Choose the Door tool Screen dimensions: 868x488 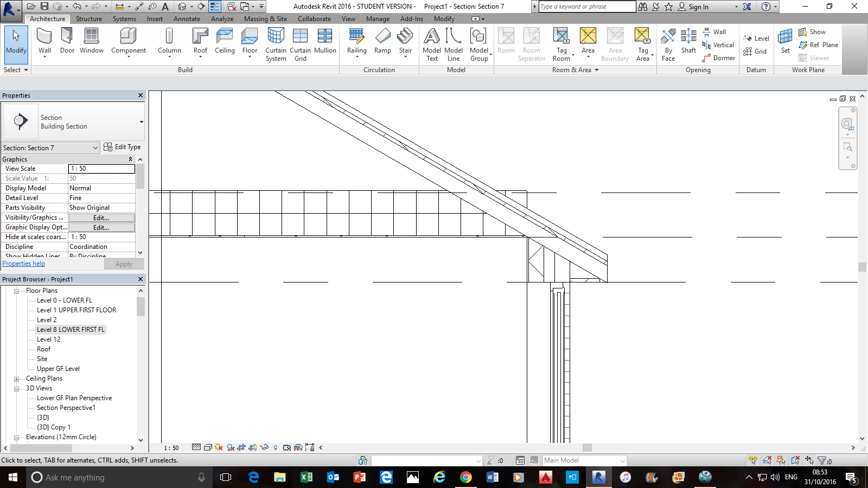[67, 41]
